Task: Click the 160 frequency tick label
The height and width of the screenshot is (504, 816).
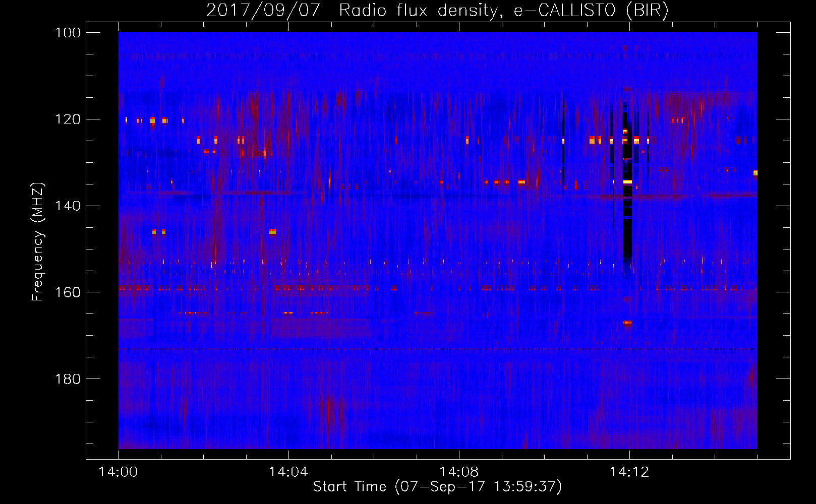Action: [68, 292]
